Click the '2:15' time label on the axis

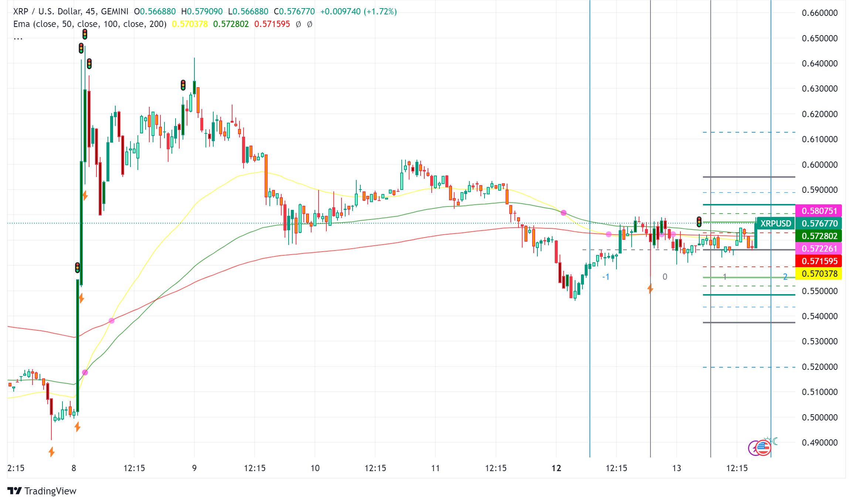pos(16,468)
